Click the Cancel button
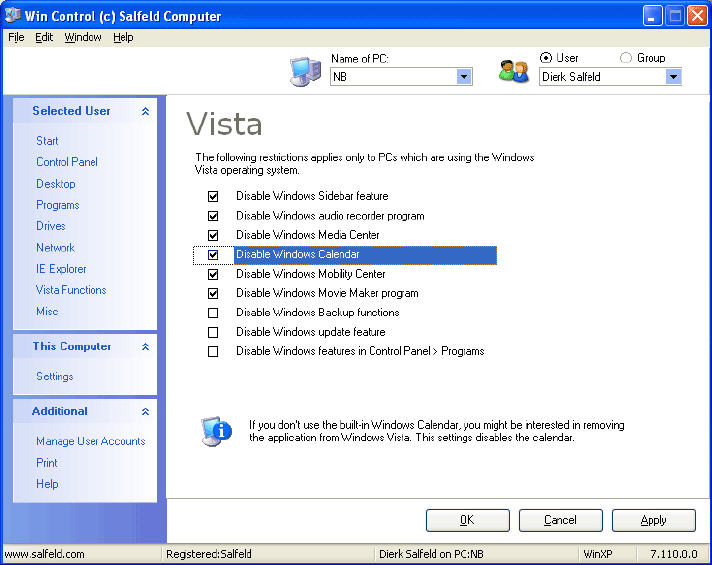Screen dimensions: 712x565 (561, 520)
